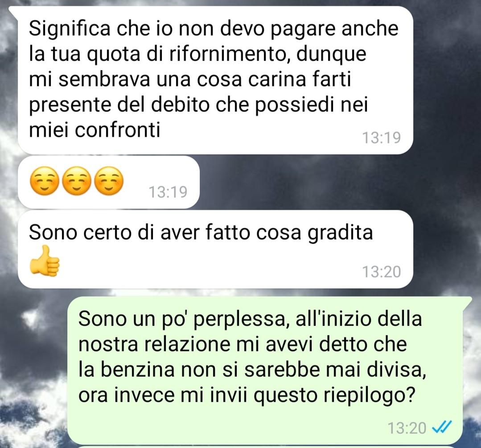481x448 pixels.
Task: Select the 'Sono certo di aver fatto' message
Action: tap(215, 249)
